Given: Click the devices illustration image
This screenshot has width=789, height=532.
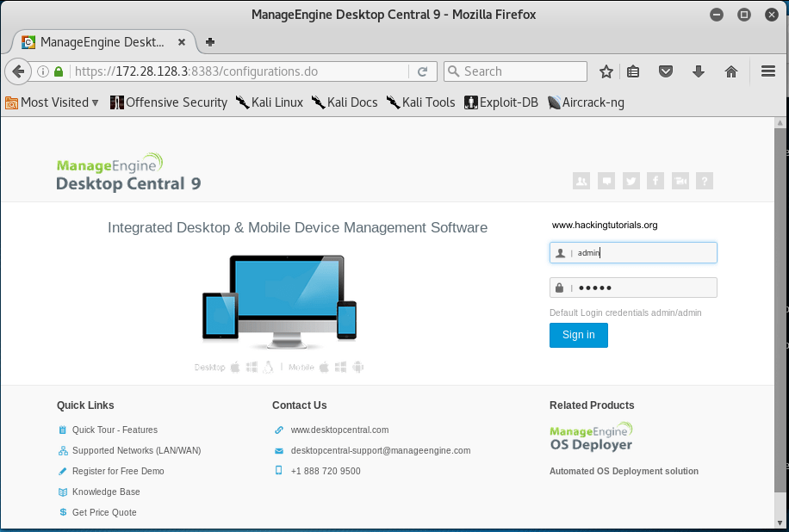Looking at the screenshot, I should point(279,301).
